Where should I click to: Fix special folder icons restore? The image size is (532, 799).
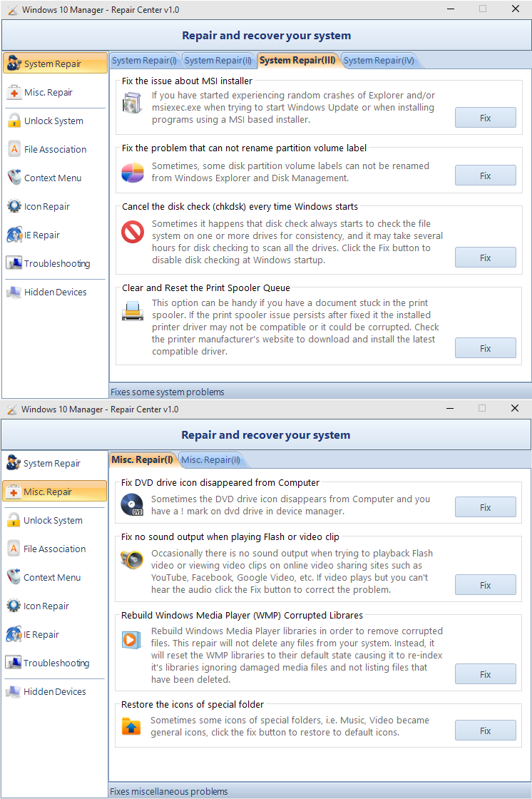click(485, 731)
